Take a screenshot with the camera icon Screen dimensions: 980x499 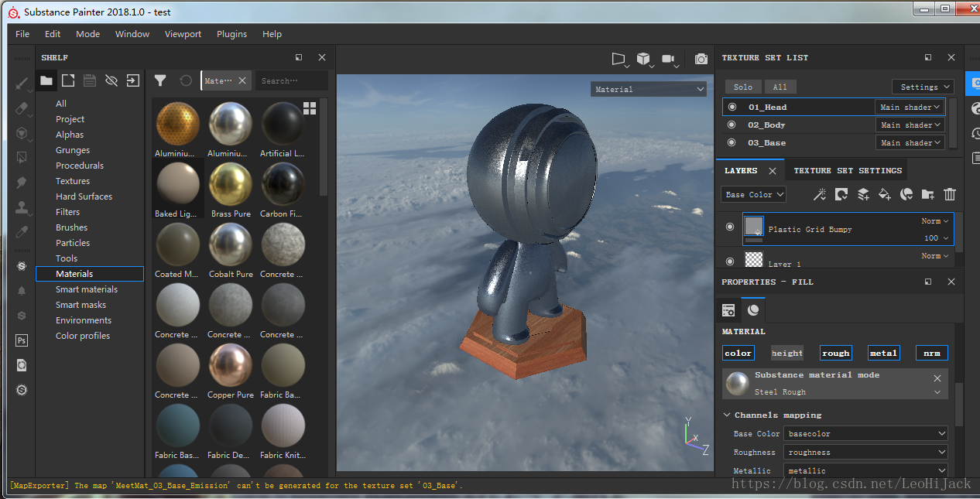[x=701, y=59]
